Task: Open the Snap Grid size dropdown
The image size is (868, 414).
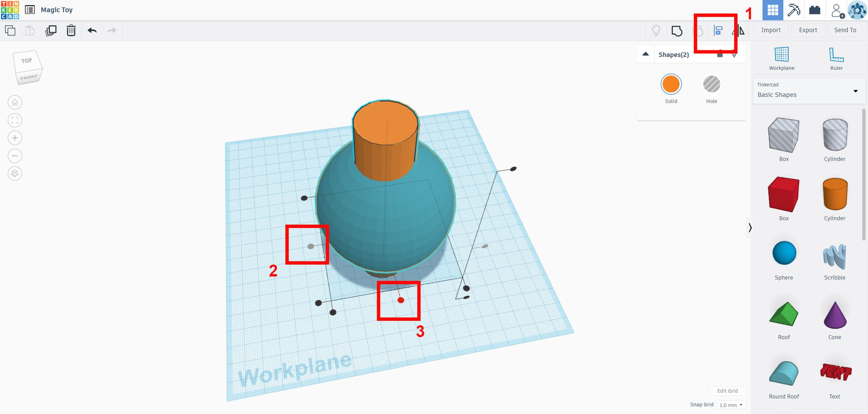Action: pos(731,405)
